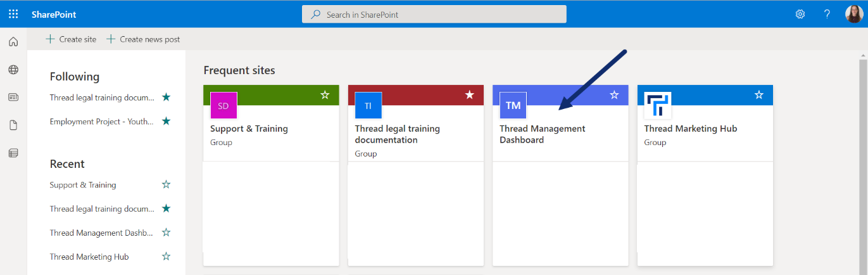Screen dimensions: 868x275
Task: Click the Thread Marketing Hub logo
Action: (657, 105)
